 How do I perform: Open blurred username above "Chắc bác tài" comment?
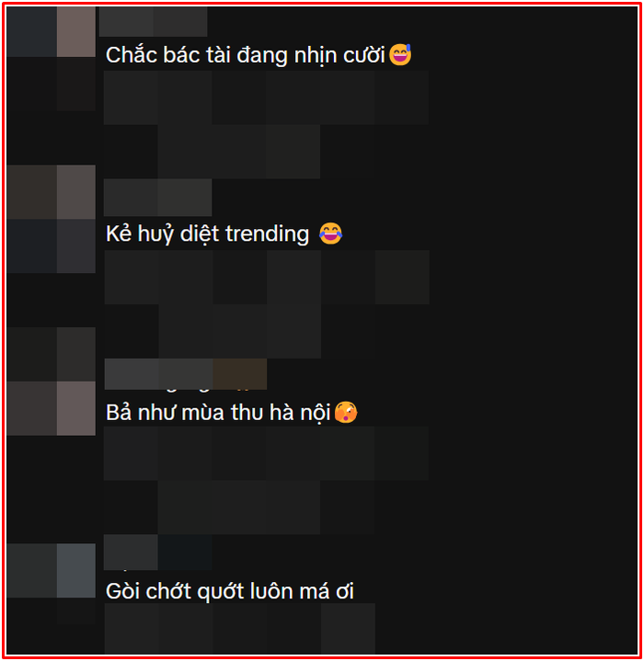(x=153, y=21)
